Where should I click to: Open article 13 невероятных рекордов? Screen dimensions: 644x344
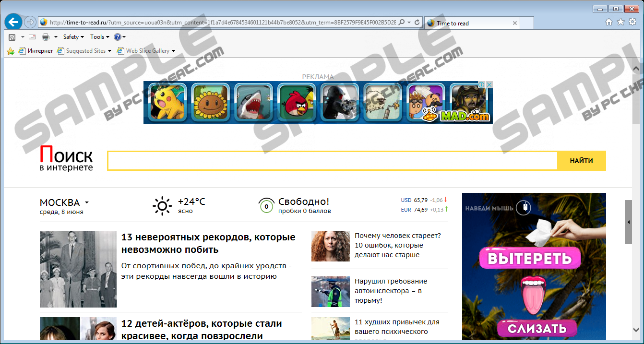(x=208, y=243)
